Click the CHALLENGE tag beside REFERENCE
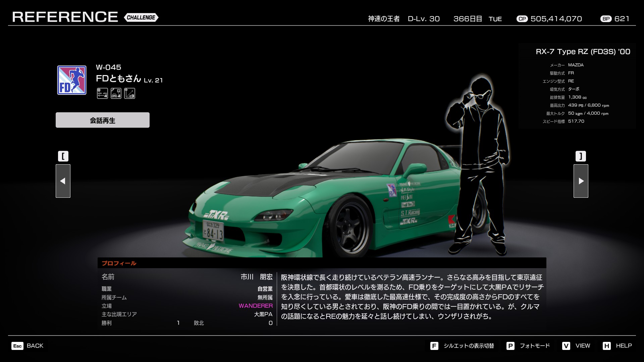Image resolution: width=644 pixels, height=362 pixels. (141, 17)
